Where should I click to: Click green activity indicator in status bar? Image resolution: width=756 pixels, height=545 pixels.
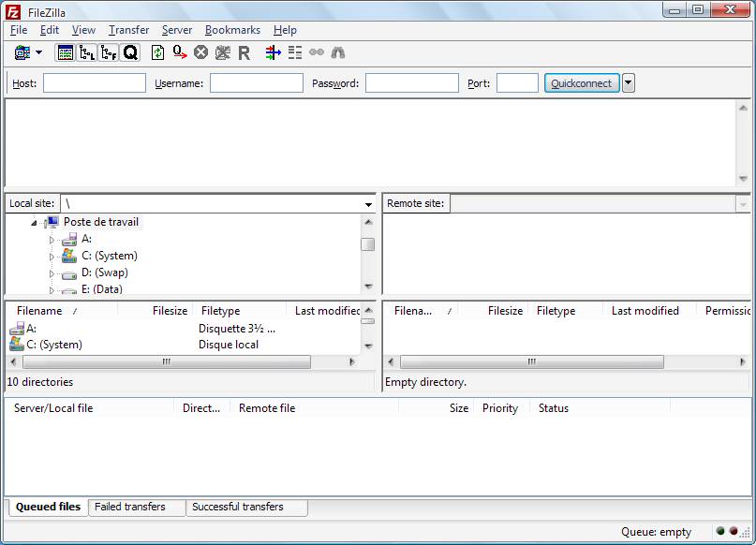pos(720,531)
